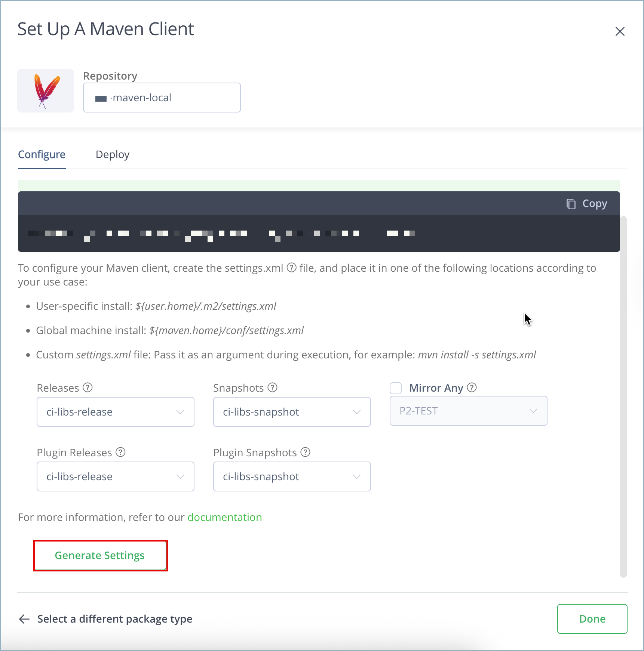Open help tooltip next to settings.xml

(x=291, y=268)
